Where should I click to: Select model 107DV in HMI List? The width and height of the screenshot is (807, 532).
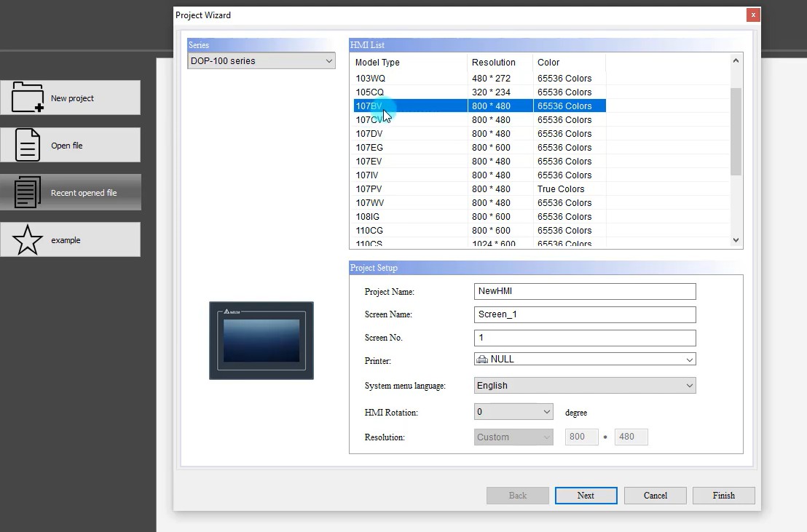[480, 134]
